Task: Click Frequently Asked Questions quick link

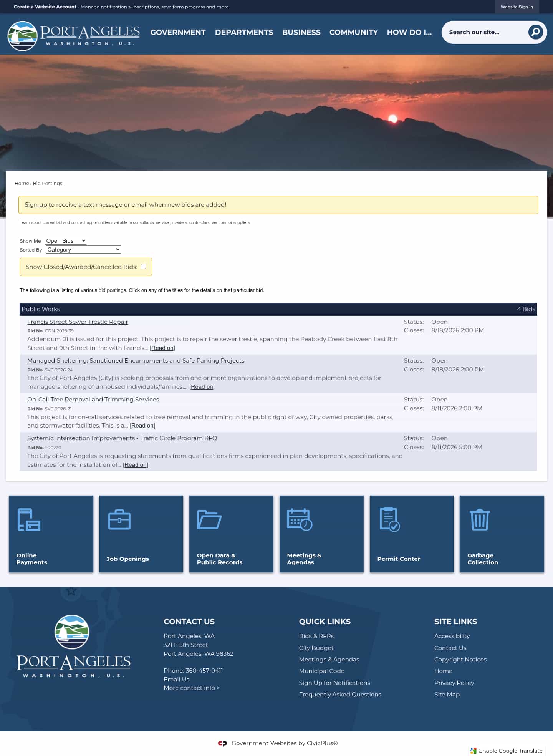Action: click(x=340, y=694)
